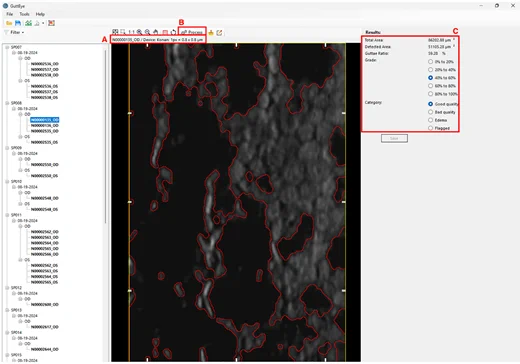Open the File menu

10,14
